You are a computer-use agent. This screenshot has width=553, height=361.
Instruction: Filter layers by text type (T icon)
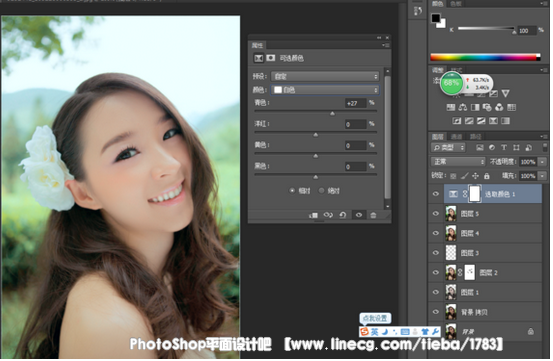(504, 147)
